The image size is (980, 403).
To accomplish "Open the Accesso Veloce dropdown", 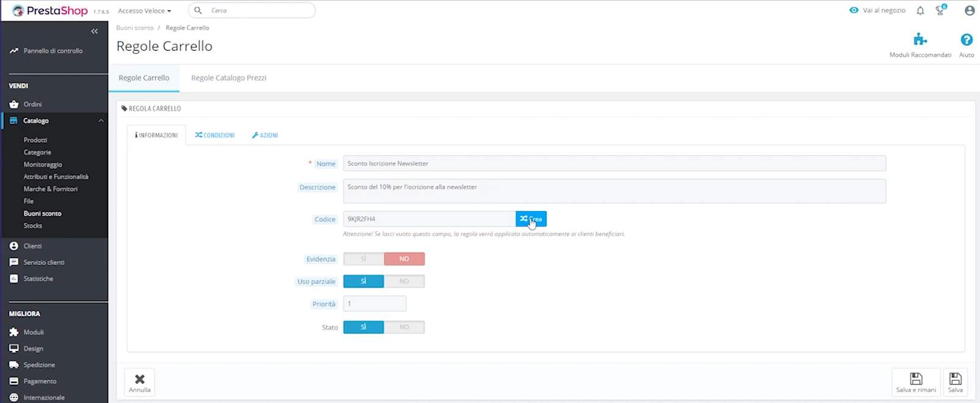I will (144, 10).
